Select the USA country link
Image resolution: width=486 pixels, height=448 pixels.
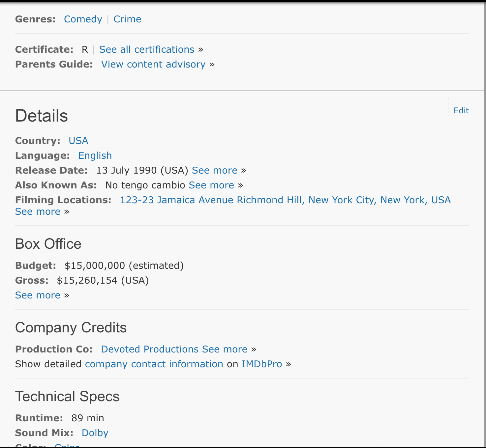(x=78, y=141)
